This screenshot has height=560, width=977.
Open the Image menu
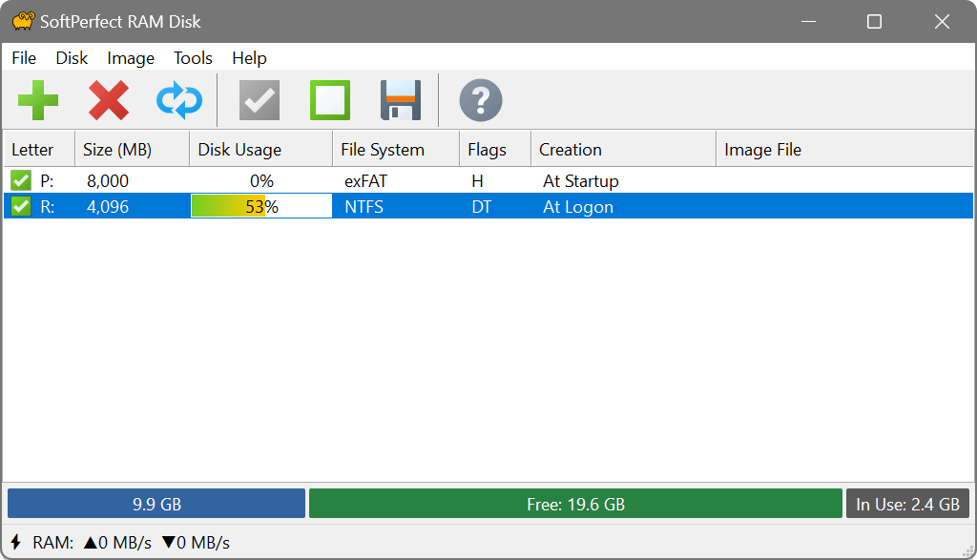pos(130,58)
